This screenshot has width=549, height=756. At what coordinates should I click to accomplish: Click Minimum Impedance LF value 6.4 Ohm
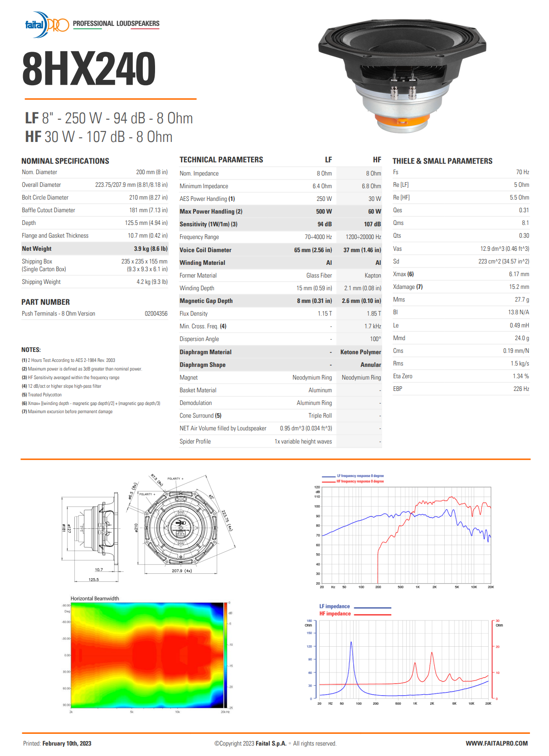coord(322,186)
